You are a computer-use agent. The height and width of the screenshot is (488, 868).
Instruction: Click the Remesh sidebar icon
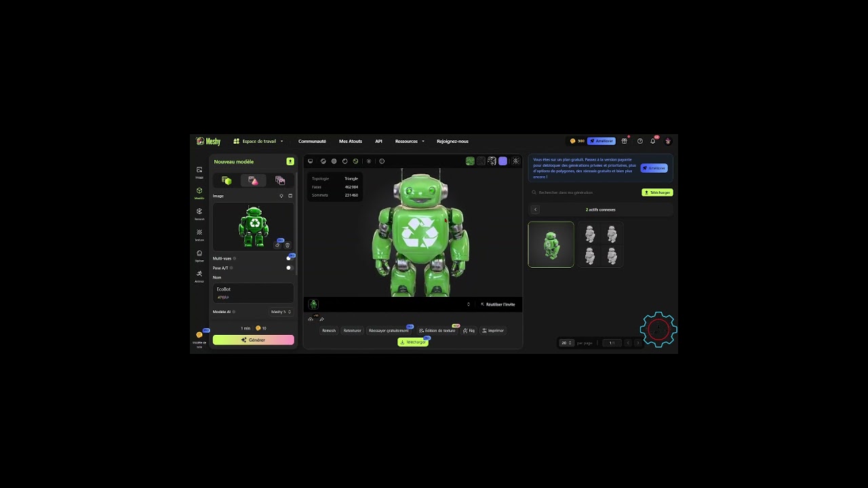coord(199,213)
